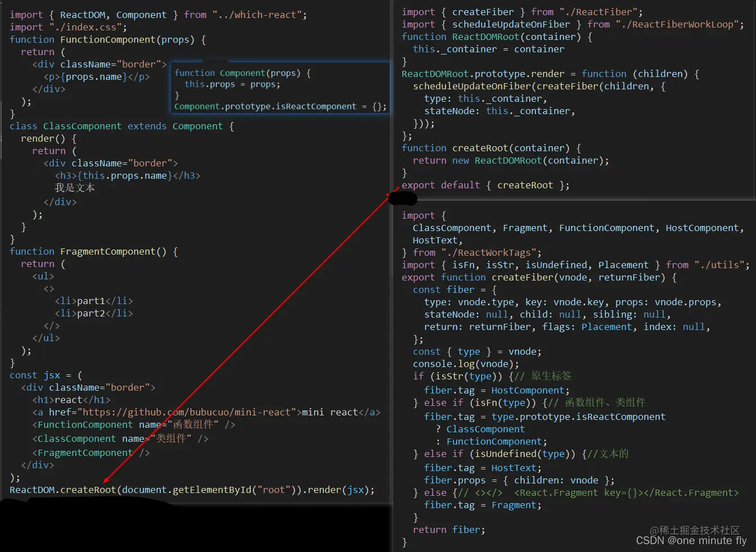Click the "const jsx = (" line
Viewport: 756px width, 552px height.
pos(46,375)
